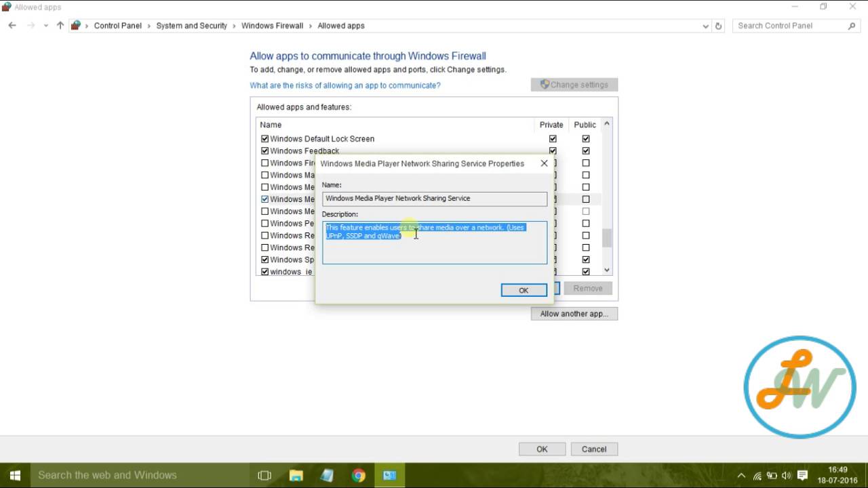Click the Search Control Panel field

tap(790, 26)
